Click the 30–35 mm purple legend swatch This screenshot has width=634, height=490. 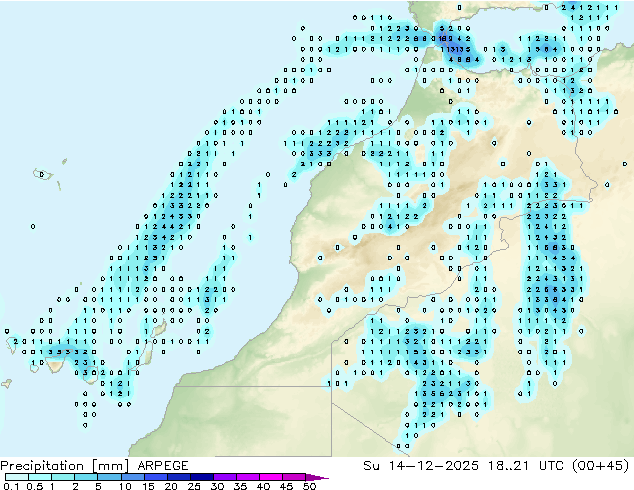tap(224, 477)
